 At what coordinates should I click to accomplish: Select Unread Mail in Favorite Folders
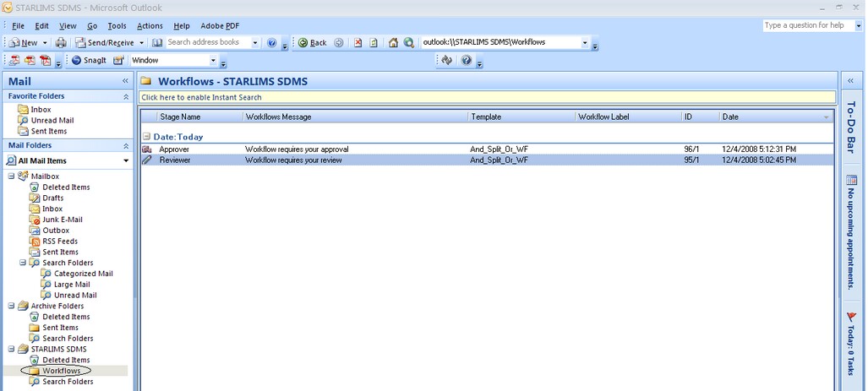(x=52, y=120)
